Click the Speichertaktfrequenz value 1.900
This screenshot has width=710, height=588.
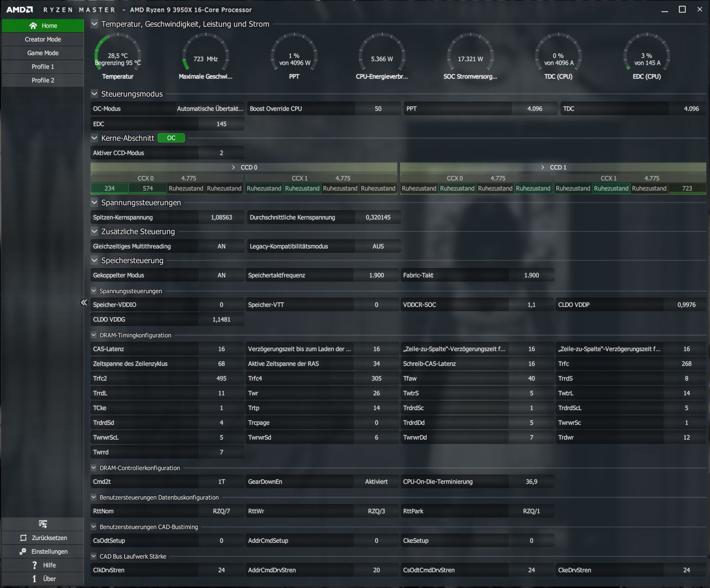[377, 275]
